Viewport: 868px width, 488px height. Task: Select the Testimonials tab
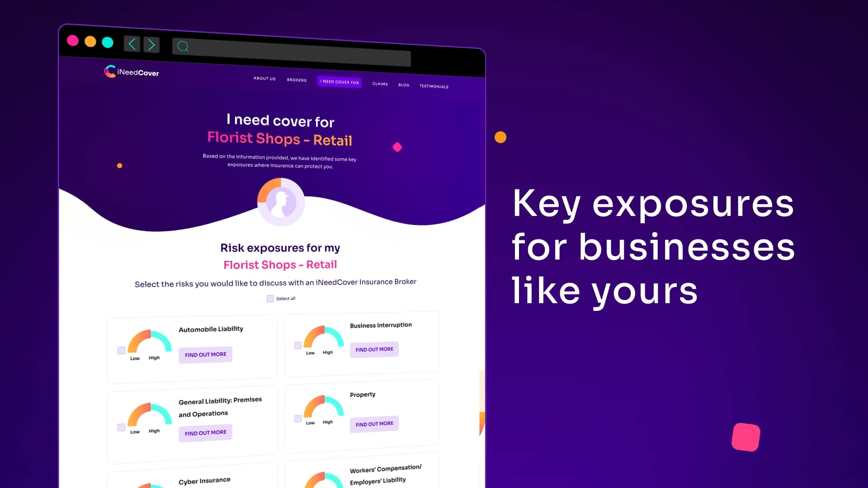434,86
